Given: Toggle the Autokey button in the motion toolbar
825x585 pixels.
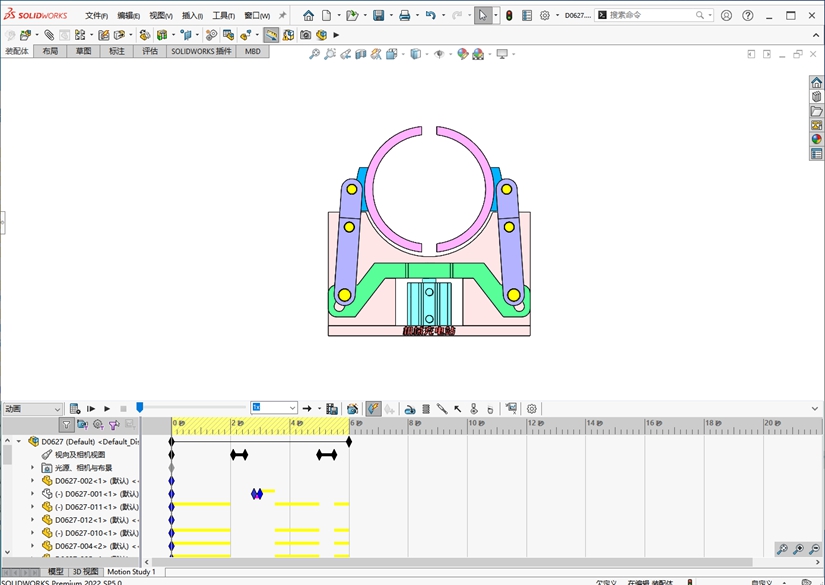Looking at the screenshot, I should click(x=373, y=409).
